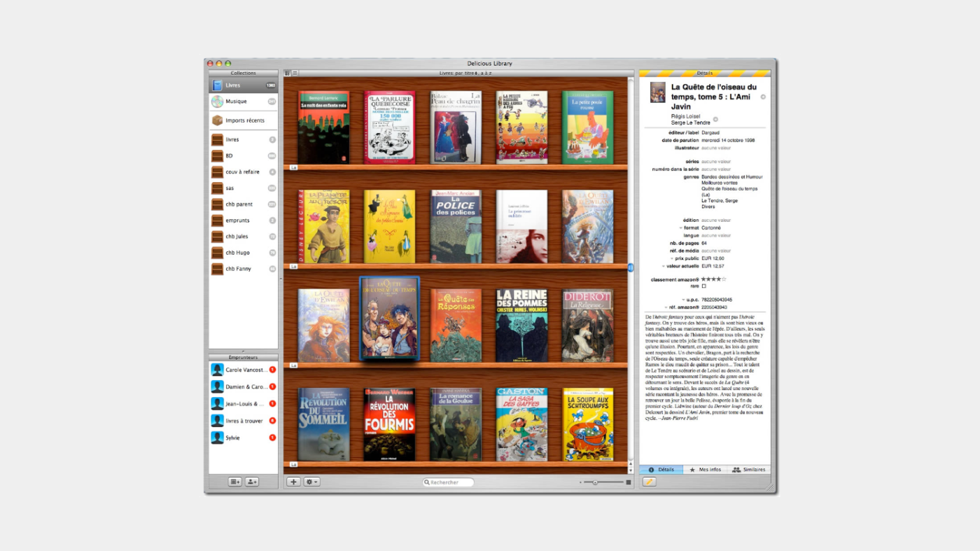Select the 'emprunts' shelf

tap(243, 220)
